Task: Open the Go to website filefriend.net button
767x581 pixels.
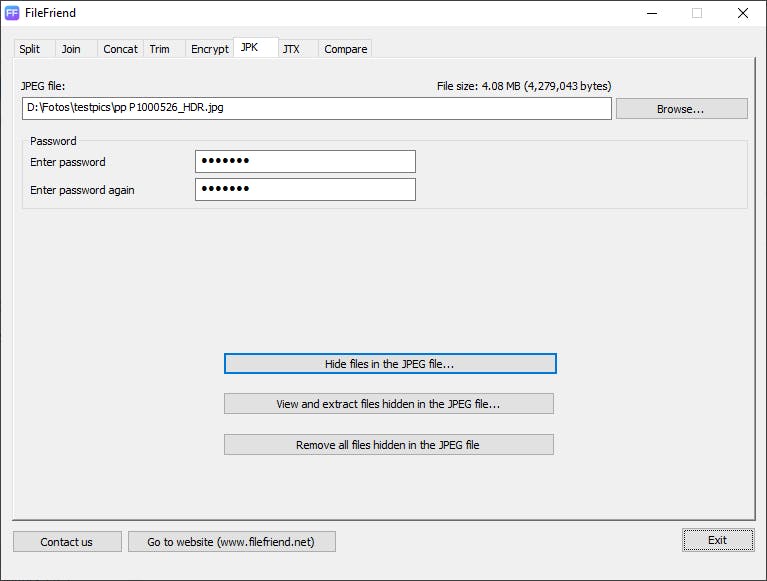Action: tap(231, 541)
